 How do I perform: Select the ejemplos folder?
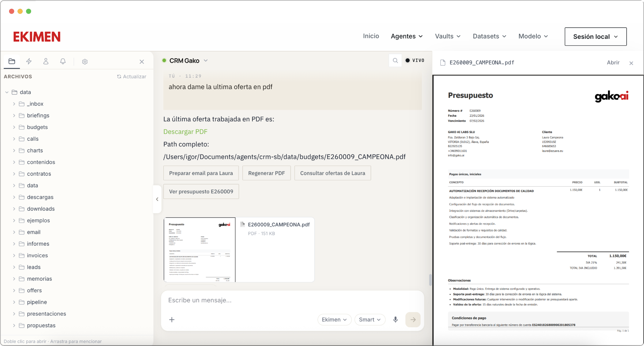pos(38,221)
